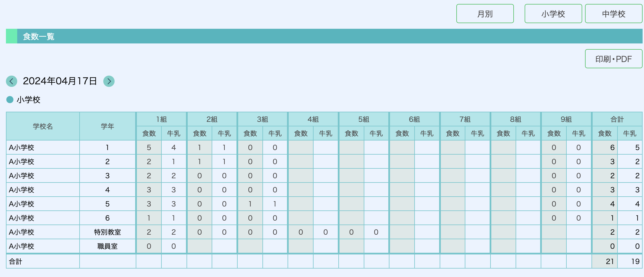Advance to next date with right arrow
The width and height of the screenshot is (644, 277).
[109, 81]
